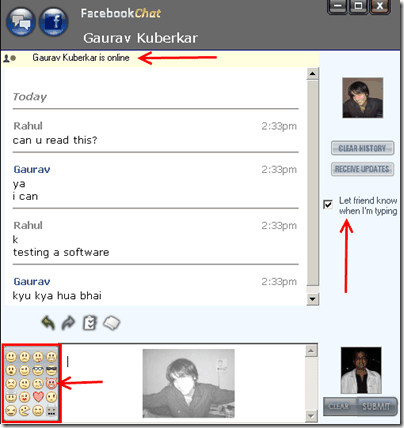Click the 'Gaurav Kuberkar' window title
Viewport: 404px width, 428px height.
[x=140, y=38]
